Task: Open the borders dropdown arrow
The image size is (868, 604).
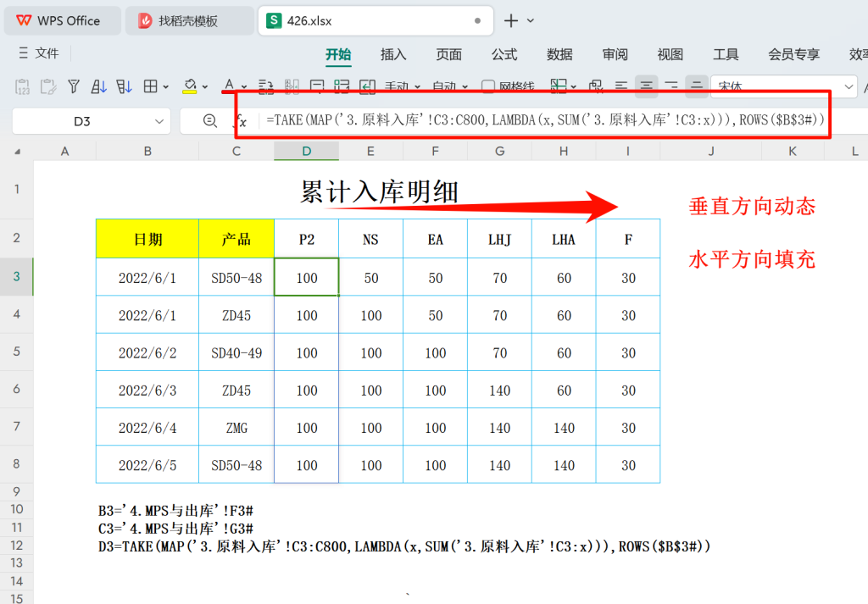Action: tap(165, 87)
